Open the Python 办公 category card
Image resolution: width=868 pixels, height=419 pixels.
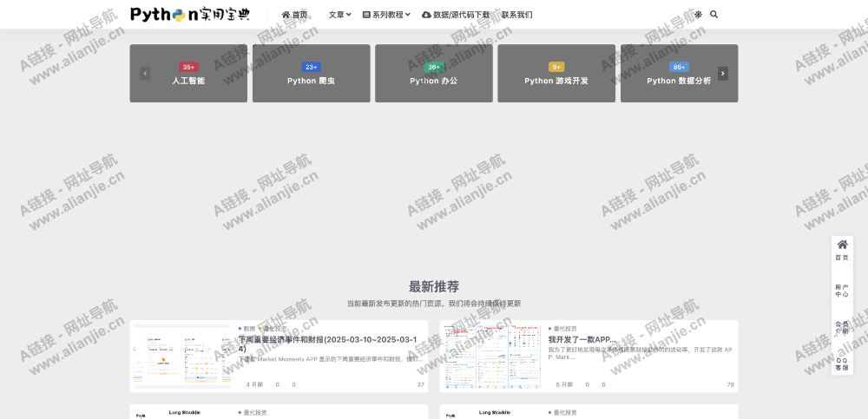(x=434, y=74)
